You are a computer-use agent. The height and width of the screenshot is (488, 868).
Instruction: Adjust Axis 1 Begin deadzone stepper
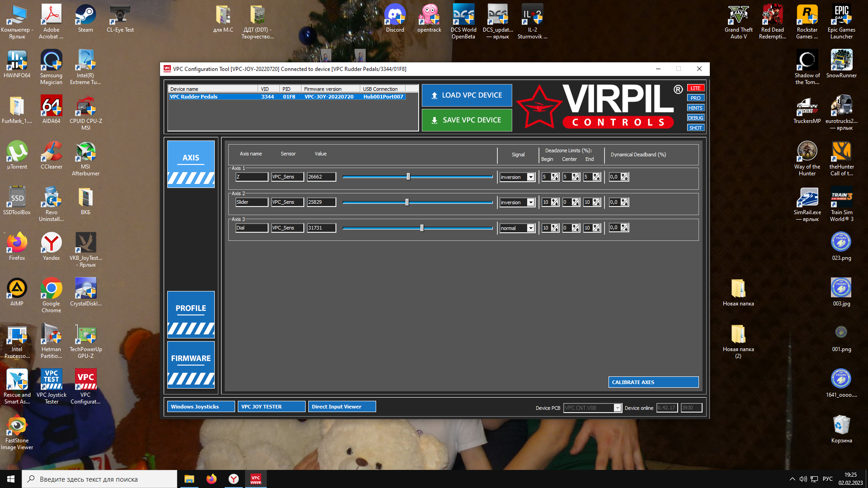coord(555,177)
